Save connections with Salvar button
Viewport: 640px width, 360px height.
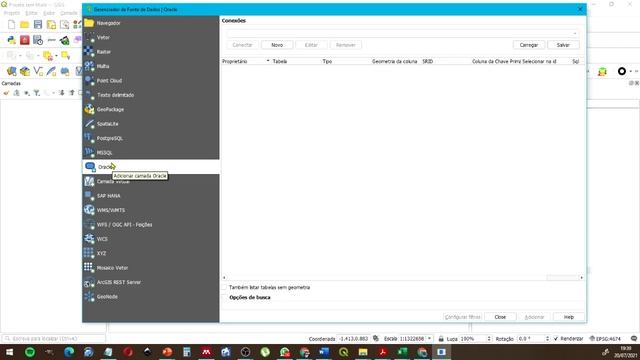[x=563, y=45]
